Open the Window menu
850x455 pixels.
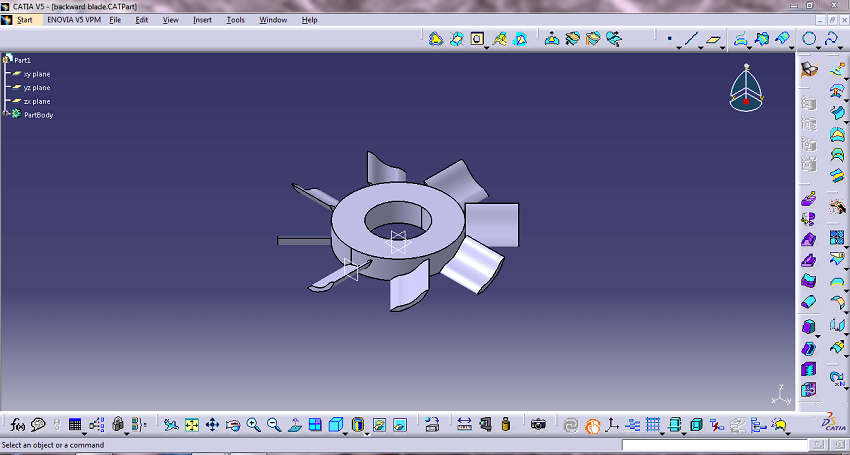tap(273, 20)
